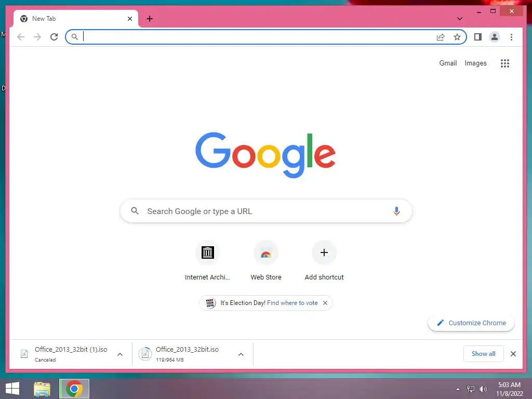Close the New Tab tab

click(129, 19)
